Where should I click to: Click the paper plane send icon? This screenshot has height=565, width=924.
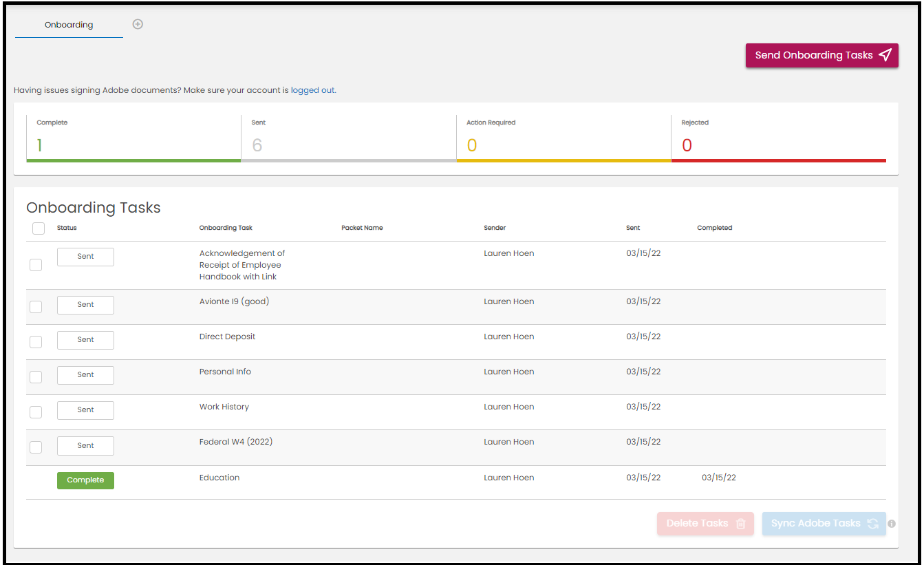click(x=885, y=55)
